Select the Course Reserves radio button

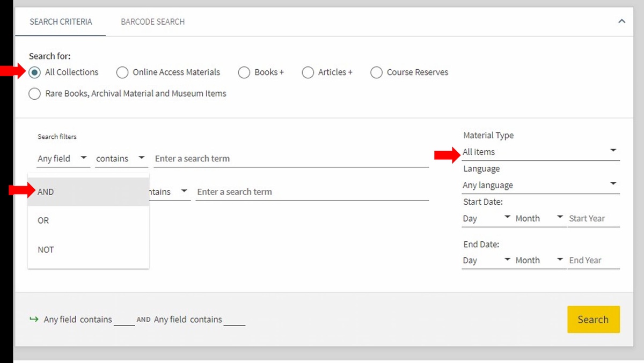click(x=376, y=72)
